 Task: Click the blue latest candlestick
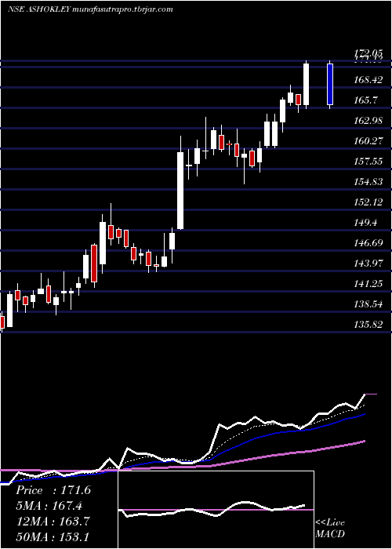click(x=330, y=85)
